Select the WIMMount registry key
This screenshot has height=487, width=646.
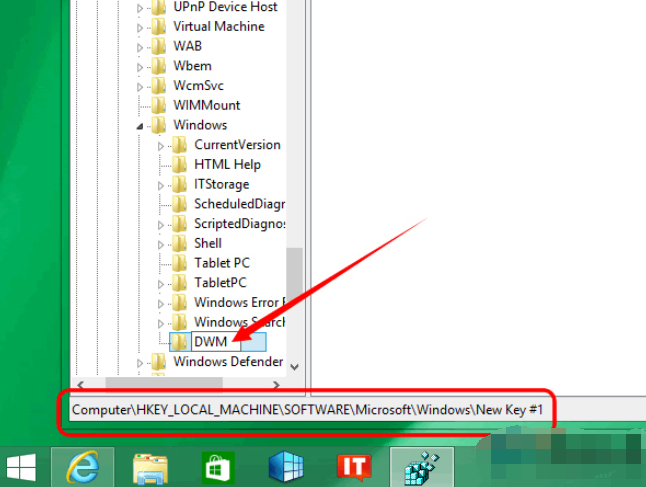pos(206,105)
